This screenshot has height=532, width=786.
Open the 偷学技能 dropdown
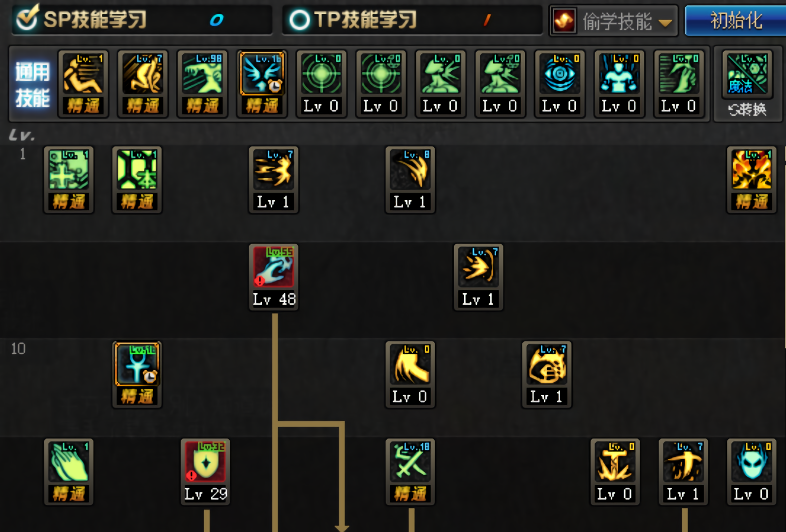coord(613,21)
